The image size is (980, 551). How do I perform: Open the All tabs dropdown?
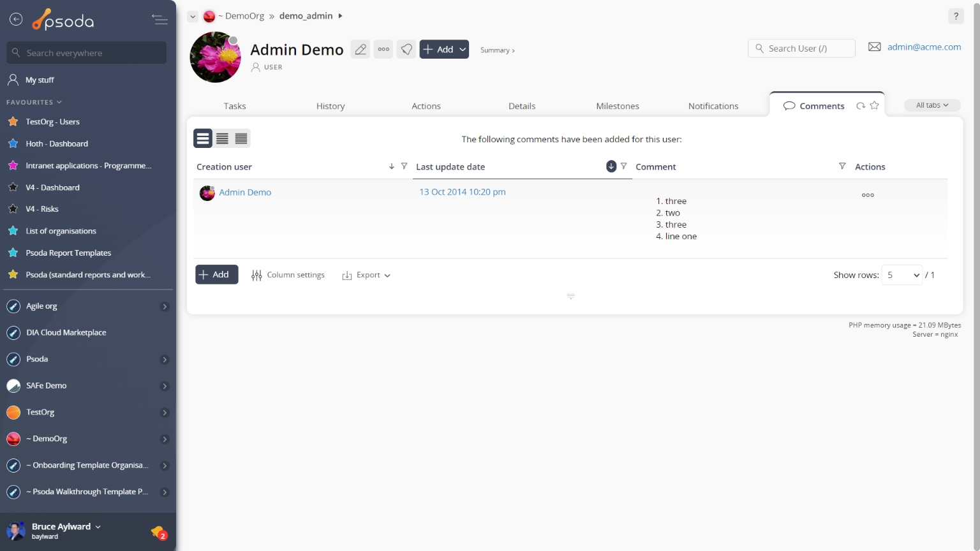point(932,105)
